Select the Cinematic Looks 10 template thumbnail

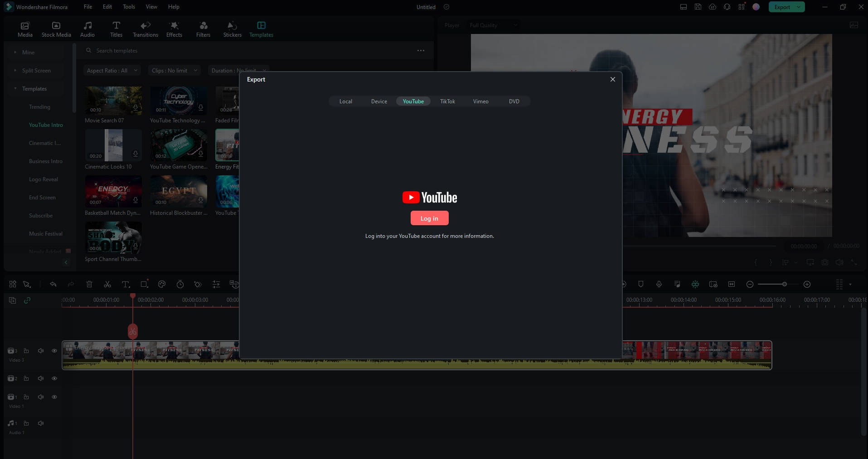coord(113,145)
